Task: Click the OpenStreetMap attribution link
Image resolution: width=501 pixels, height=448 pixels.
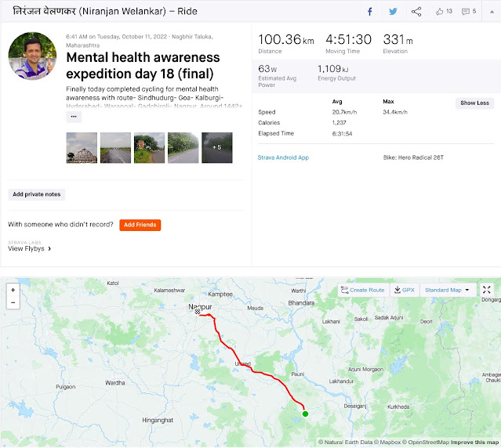Action: (426, 443)
